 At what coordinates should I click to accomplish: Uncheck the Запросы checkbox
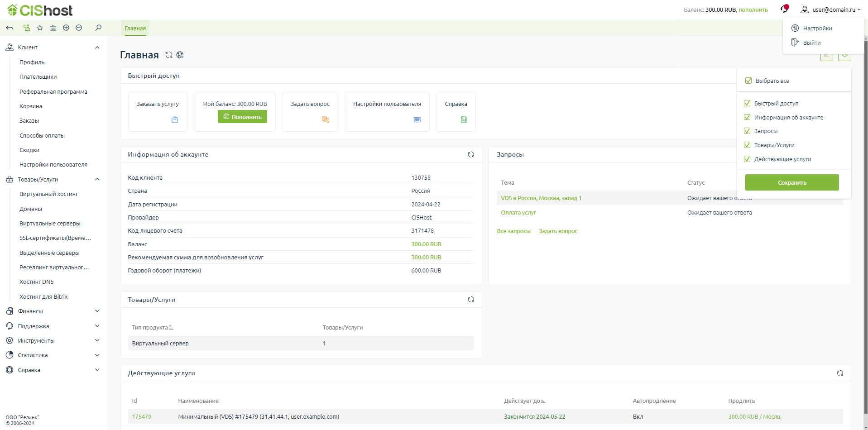[x=747, y=131]
